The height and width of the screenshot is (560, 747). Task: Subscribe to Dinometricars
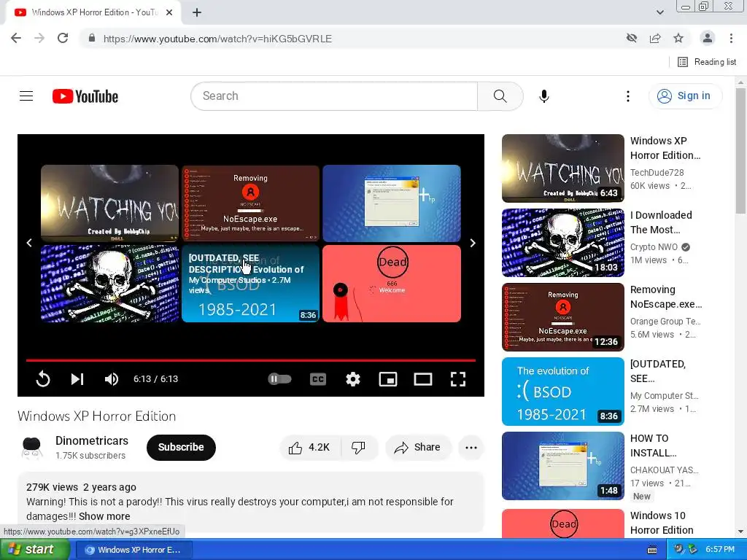click(x=181, y=447)
